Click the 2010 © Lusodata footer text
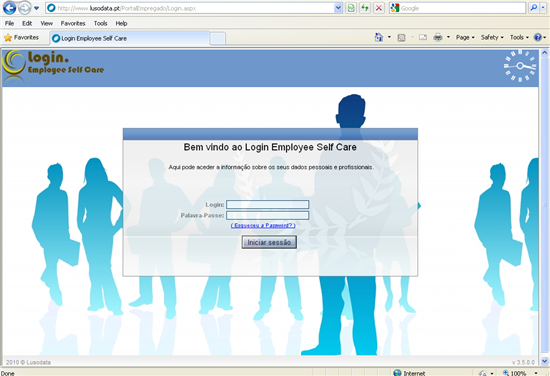The height and width of the screenshot is (376, 550). pos(28,362)
